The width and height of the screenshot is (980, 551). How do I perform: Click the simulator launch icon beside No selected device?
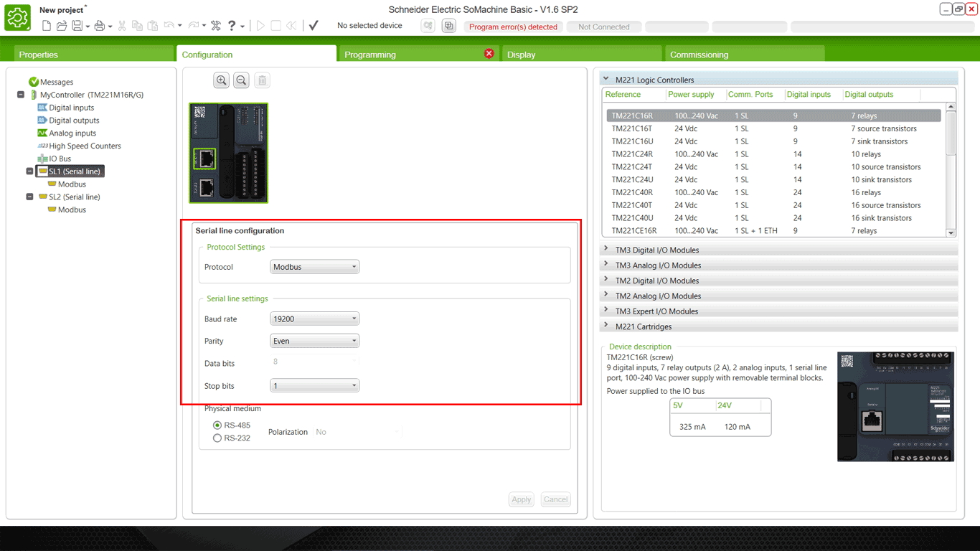pyautogui.click(x=428, y=26)
